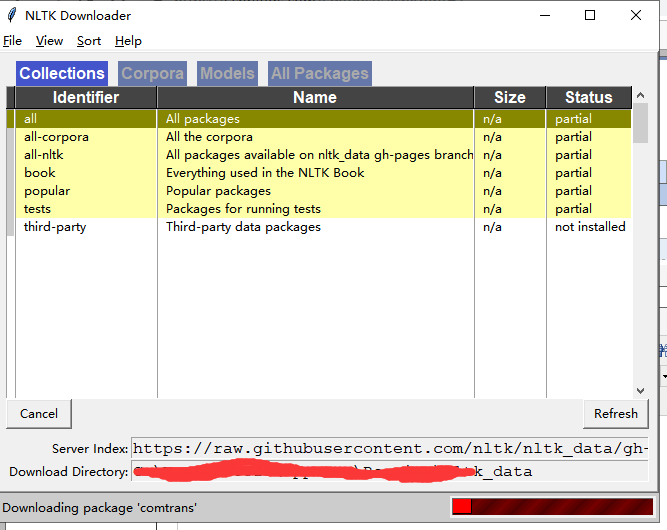667x530 pixels.
Task: Open the View menu
Action: click(x=49, y=41)
